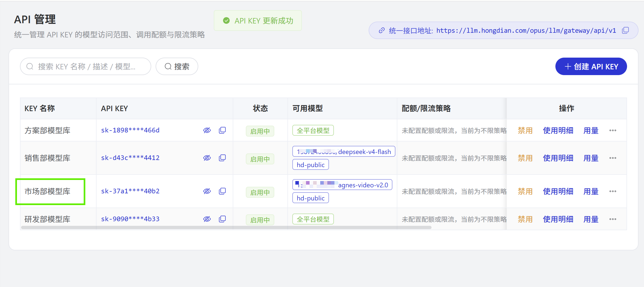This screenshot has width=644, height=287.
Task: Click the 全平台模型 tag in 研发部模型库 row
Action: click(x=313, y=219)
